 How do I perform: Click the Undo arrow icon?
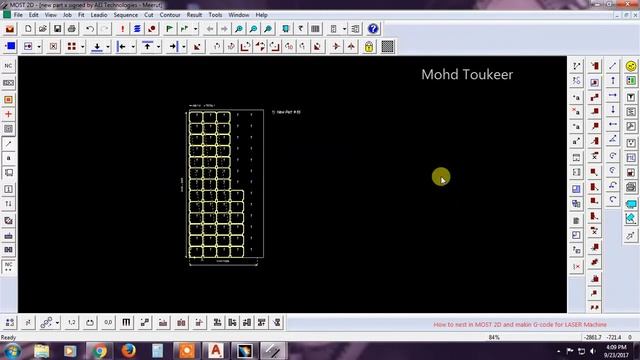(90, 29)
